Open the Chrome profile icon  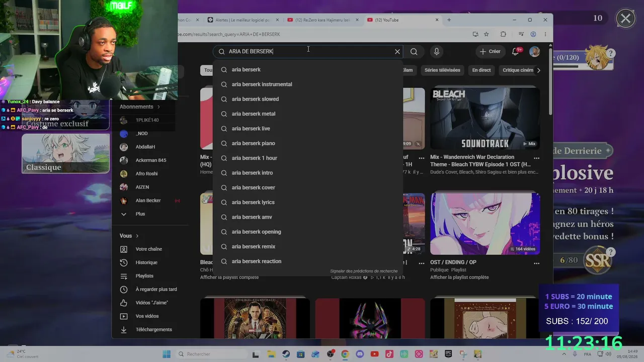coord(533,34)
